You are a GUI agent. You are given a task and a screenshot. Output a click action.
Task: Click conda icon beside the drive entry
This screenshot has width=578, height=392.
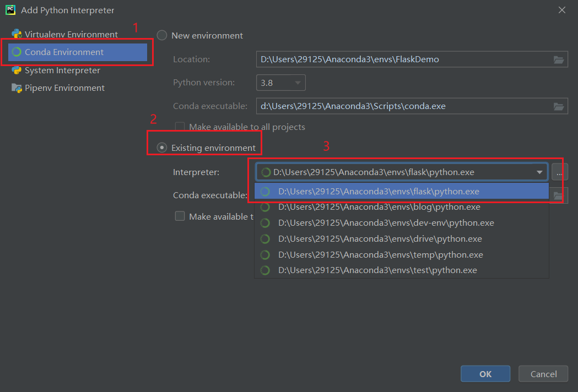click(265, 239)
